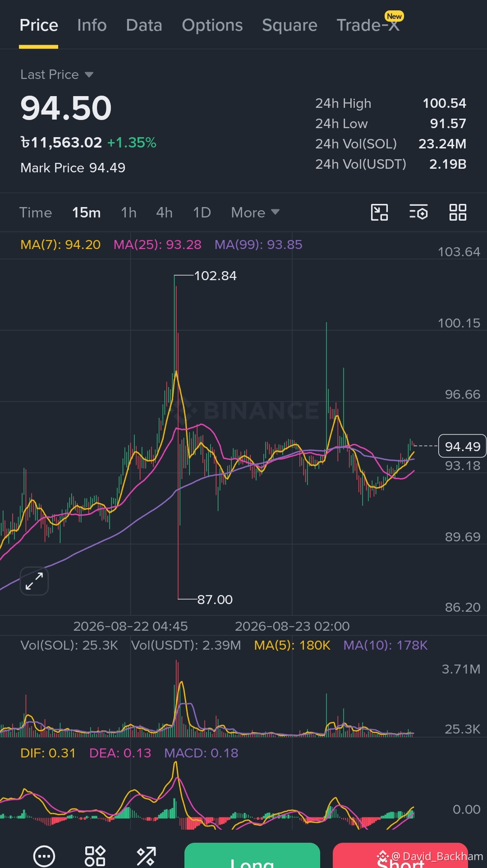
Task: Tap the 24h Vol(SOL) value 23.24M
Action: point(442,144)
